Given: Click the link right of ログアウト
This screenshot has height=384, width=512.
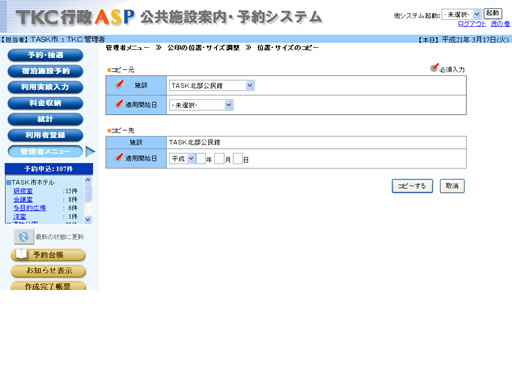Looking at the screenshot, I should pos(500,24).
